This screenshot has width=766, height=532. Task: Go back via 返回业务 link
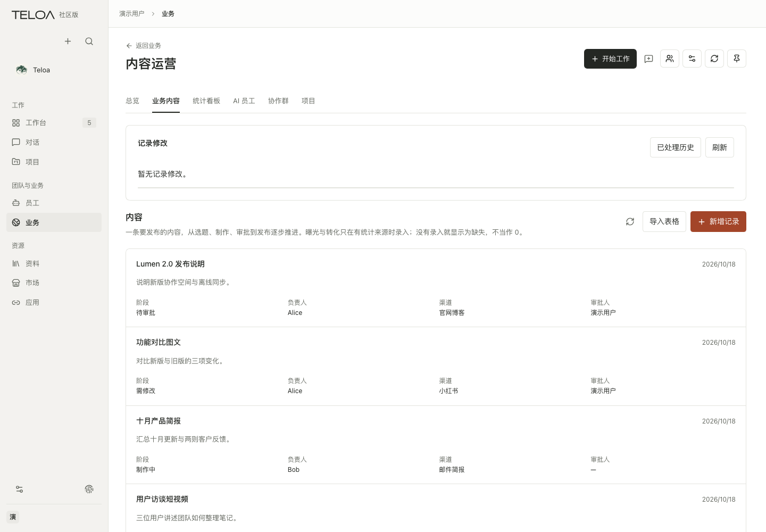[x=144, y=46]
